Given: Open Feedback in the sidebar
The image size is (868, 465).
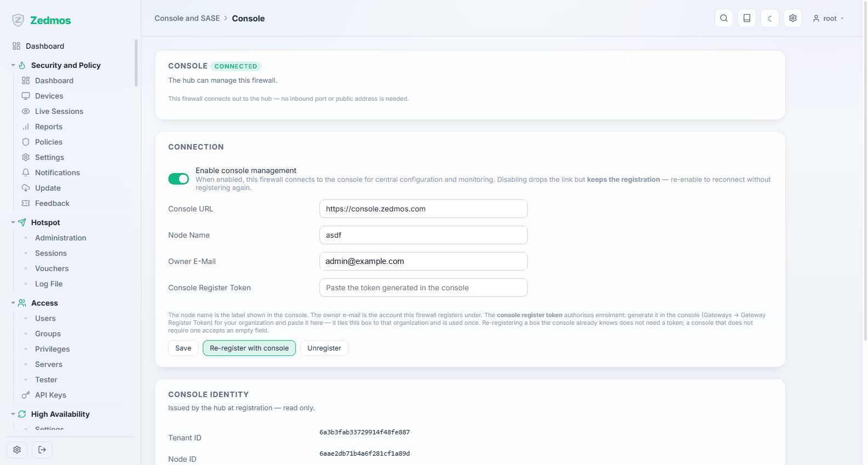Looking at the screenshot, I should [x=52, y=203].
